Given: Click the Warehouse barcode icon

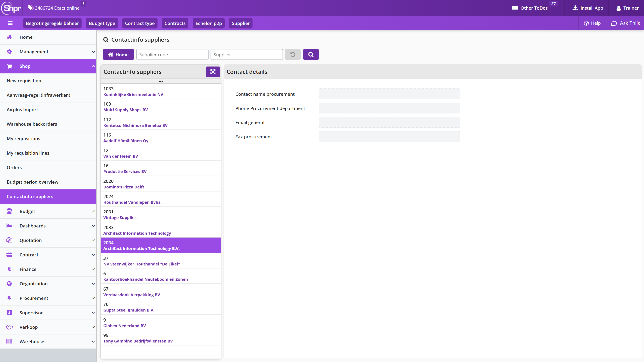Looking at the screenshot, I should pyautogui.click(x=9, y=341).
